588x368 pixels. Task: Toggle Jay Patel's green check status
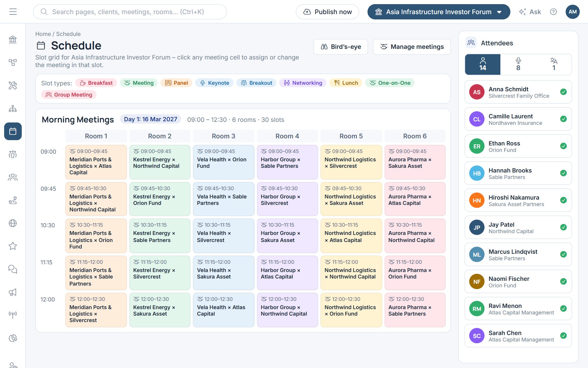click(563, 227)
